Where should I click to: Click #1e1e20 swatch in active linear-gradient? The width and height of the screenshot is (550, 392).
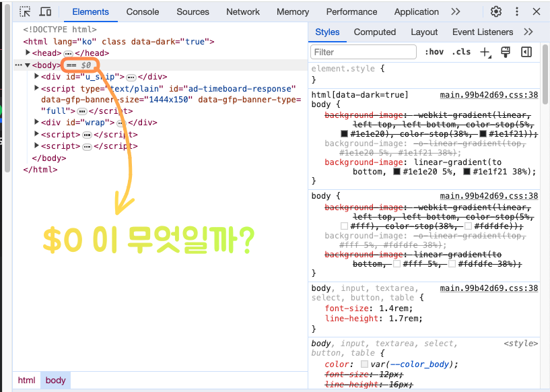tap(397, 172)
